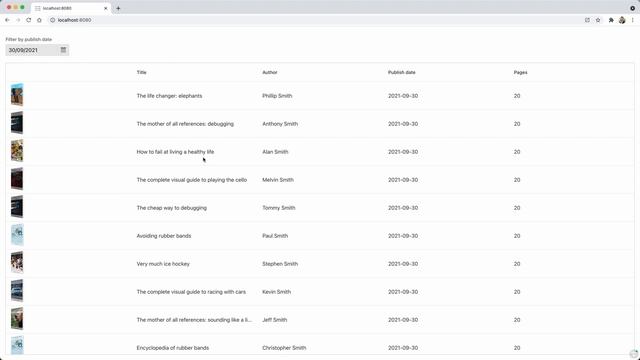This screenshot has height=360, width=640.
Task: Go to the browser home page icon
Action: 39,20
